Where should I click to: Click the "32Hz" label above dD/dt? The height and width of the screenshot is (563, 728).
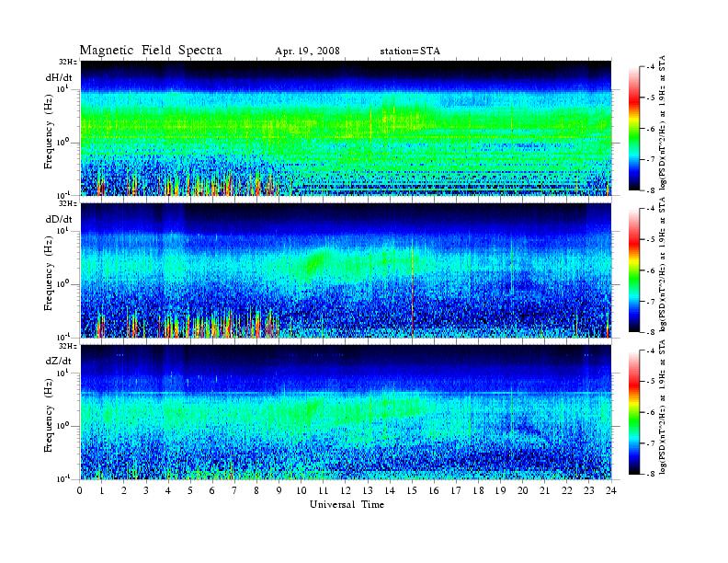(x=67, y=203)
